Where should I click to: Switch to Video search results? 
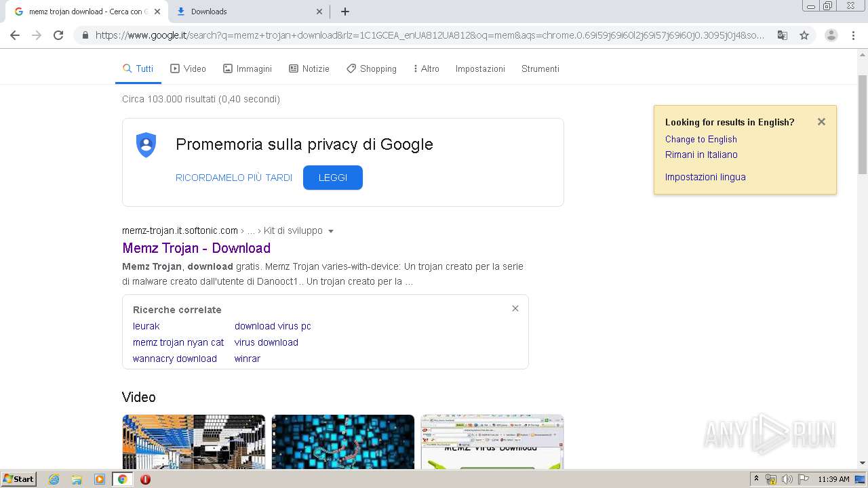tap(188, 68)
